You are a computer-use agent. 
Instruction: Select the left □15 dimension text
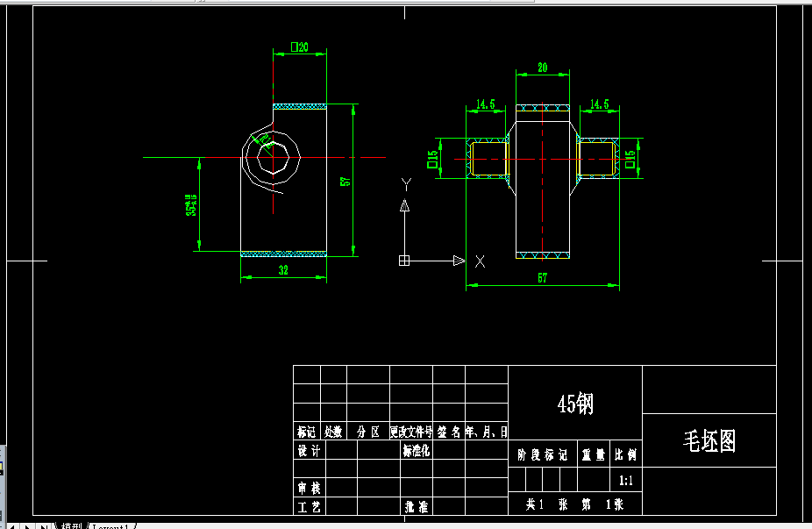pos(432,159)
